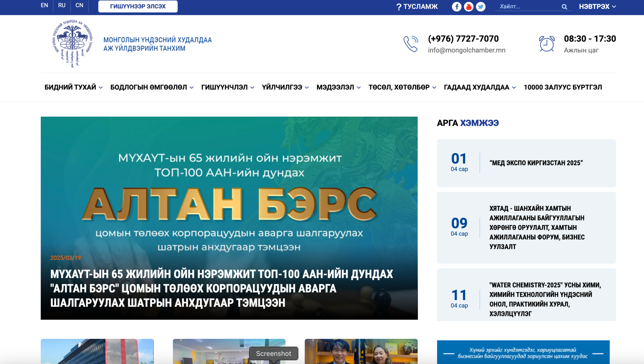
Task: Expand the ГАДААД ХУДАЛДАА menu
Action: click(480, 87)
